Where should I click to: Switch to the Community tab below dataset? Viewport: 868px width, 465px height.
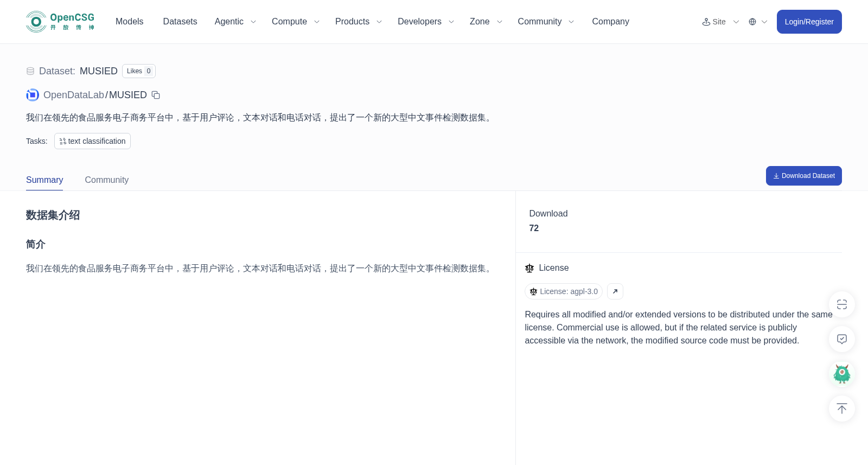pos(107,180)
